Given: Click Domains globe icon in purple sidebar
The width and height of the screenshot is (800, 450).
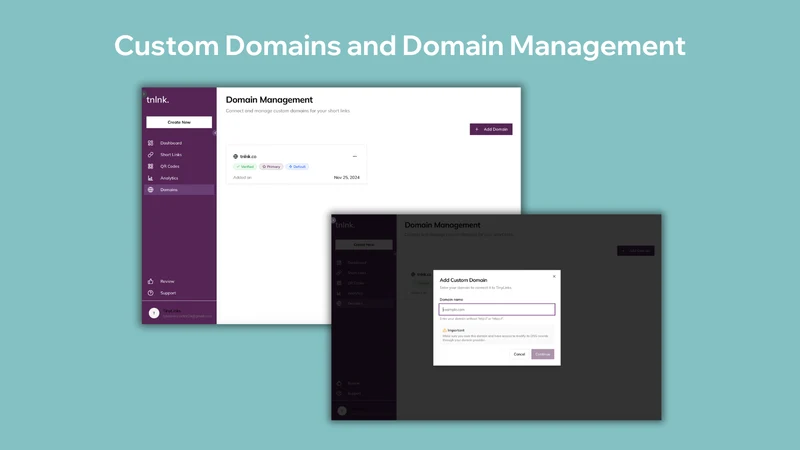Looking at the screenshot, I should coord(151,190).
